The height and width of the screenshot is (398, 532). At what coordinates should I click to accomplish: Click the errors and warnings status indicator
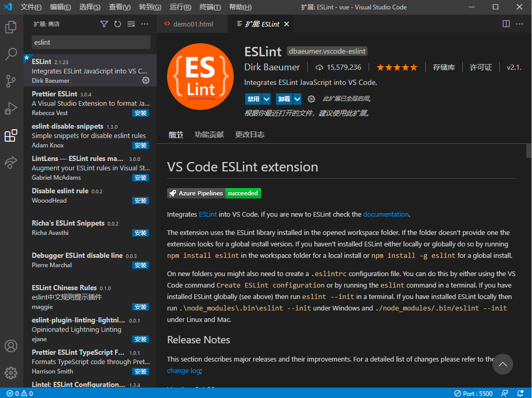pyautogui.click(x=20, y=393)
